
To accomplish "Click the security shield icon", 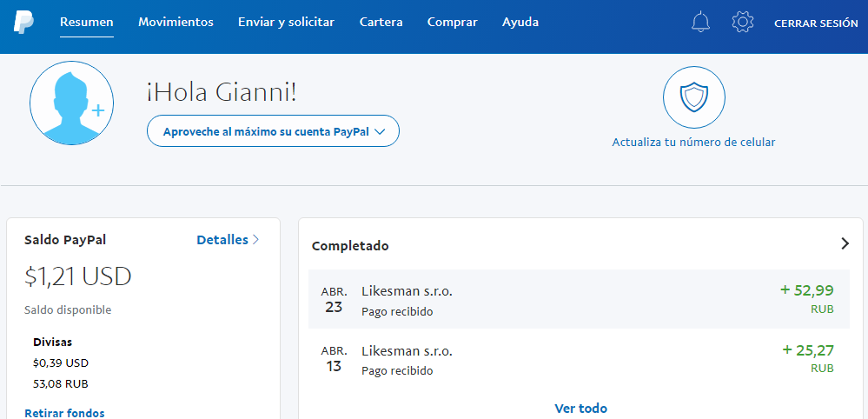I will [x=693, y=97].
